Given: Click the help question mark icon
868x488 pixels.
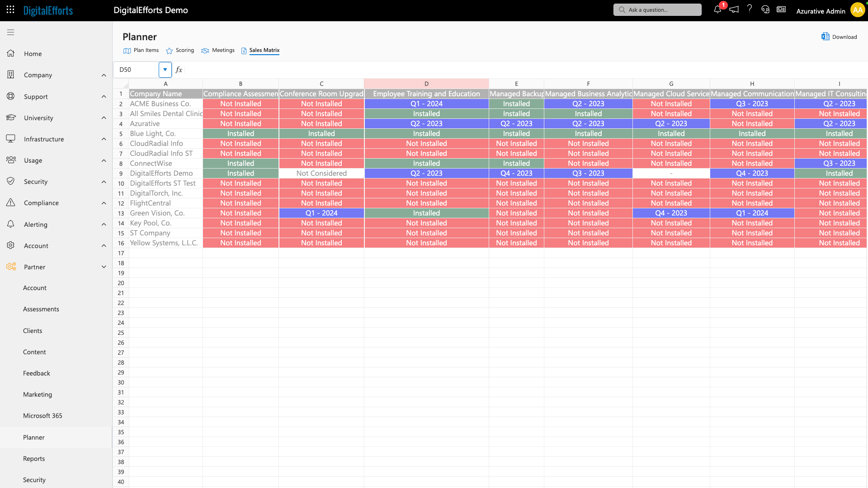Looking at the screenshot, I should pyautogui.click(x=750, y=9).
